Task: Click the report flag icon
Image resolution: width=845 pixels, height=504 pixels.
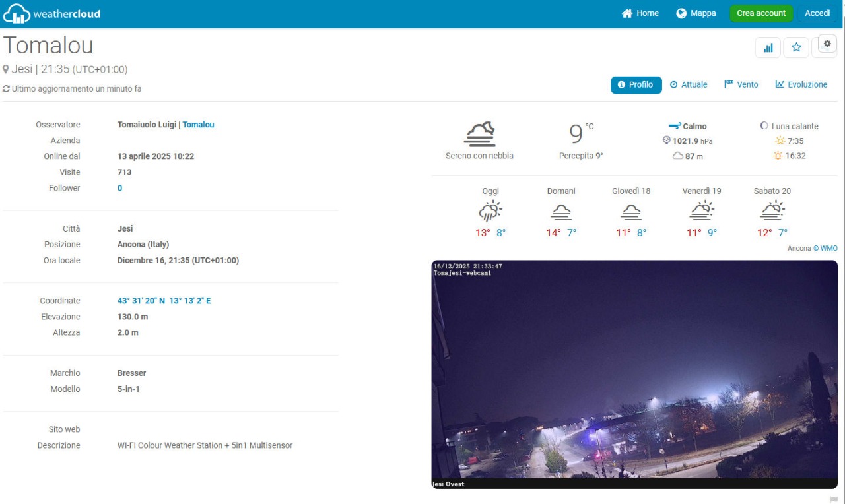Action: [833, 499]
